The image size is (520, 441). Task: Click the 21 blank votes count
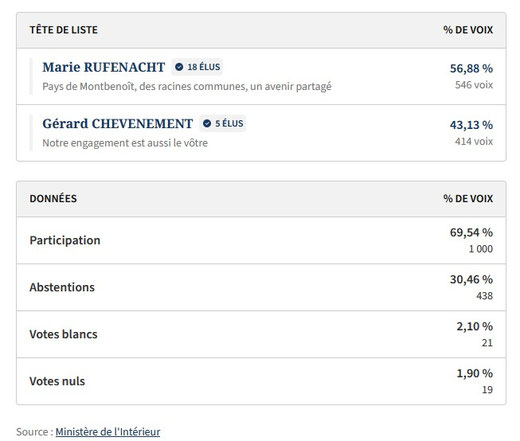tap(487, 343)
